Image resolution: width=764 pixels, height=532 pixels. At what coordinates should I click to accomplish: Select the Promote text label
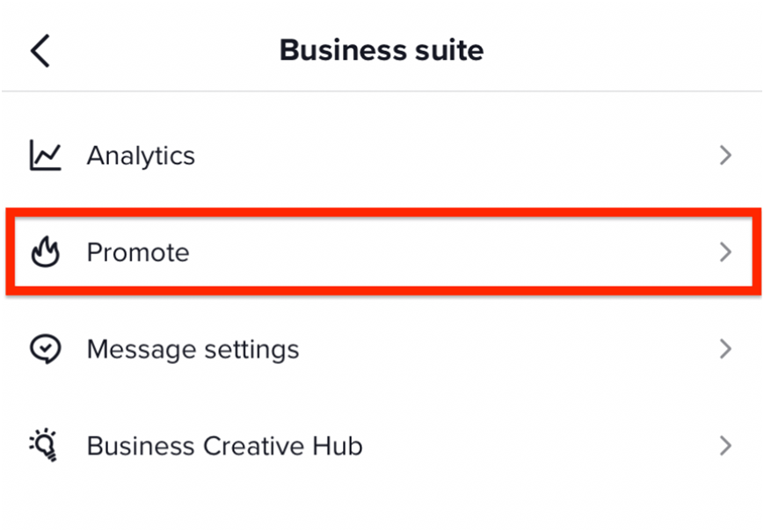point(138,252)
